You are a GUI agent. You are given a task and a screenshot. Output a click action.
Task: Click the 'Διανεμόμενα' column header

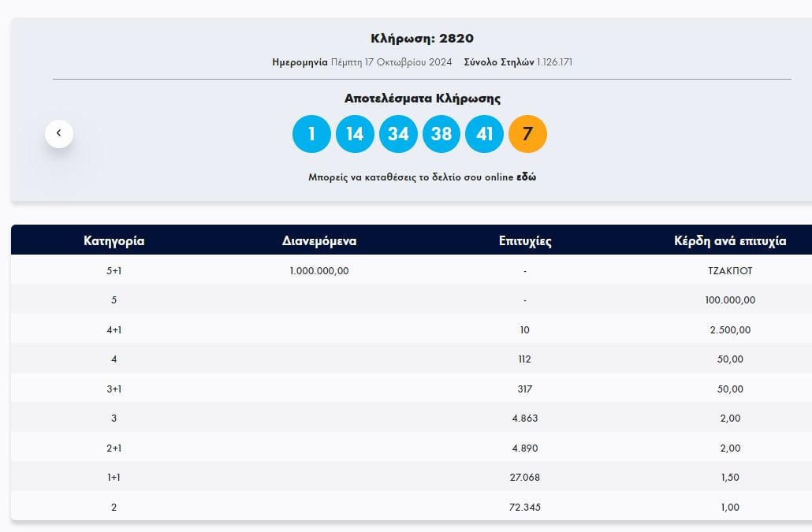tap(319, 241)
